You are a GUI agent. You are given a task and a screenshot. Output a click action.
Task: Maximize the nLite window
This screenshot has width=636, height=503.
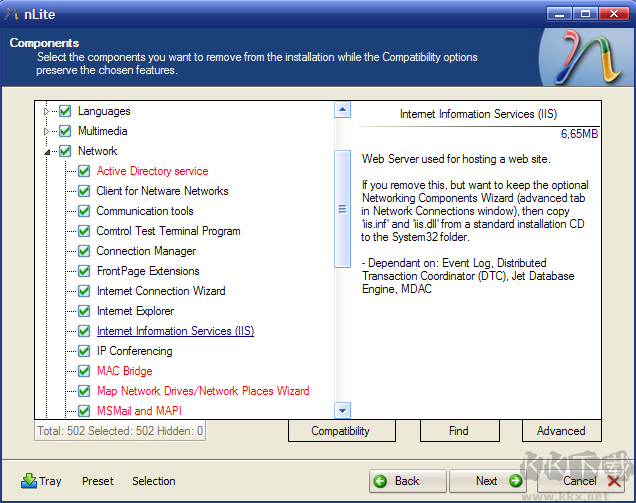[585, 14]
